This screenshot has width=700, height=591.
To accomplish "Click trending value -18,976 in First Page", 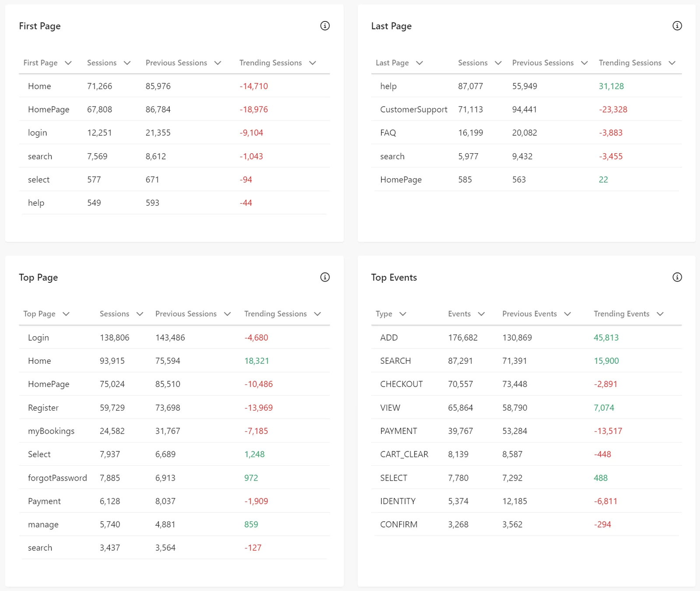I will pyautogui.click(x=254, y=109).
